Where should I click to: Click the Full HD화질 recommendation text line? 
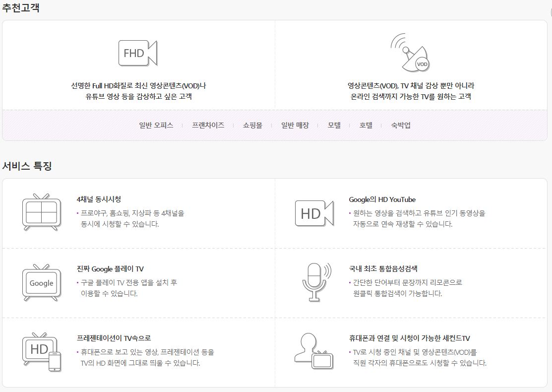(x=138, y=85)
